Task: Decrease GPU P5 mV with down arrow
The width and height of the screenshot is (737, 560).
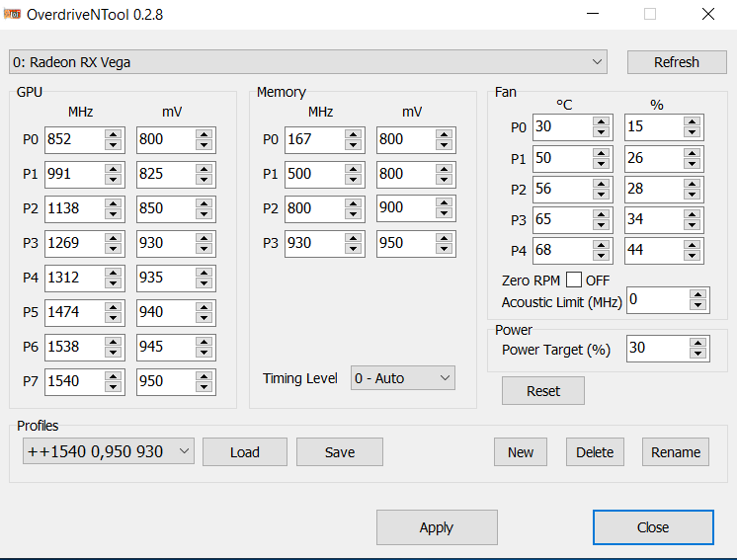Action: click(x=204, y=318)
